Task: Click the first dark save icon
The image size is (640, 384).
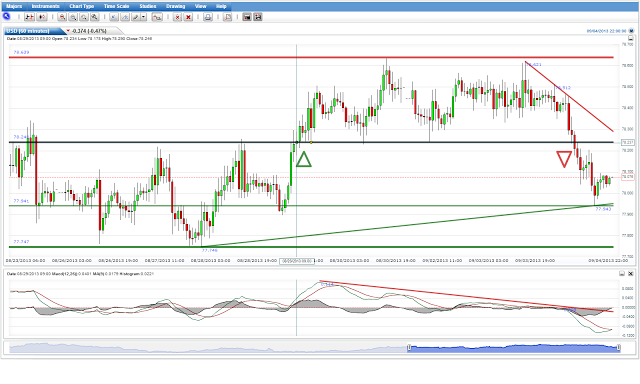Action: (x=247, y=17)
